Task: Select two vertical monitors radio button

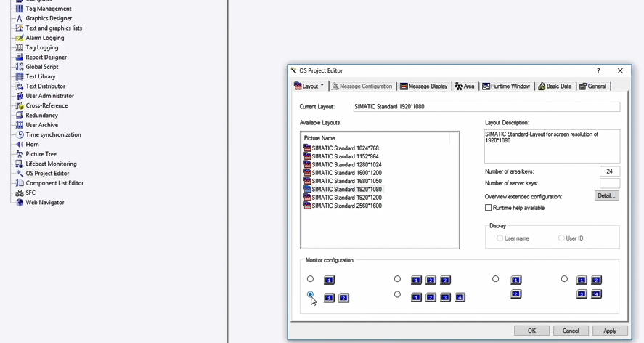Action: click(x=496, y=279)
